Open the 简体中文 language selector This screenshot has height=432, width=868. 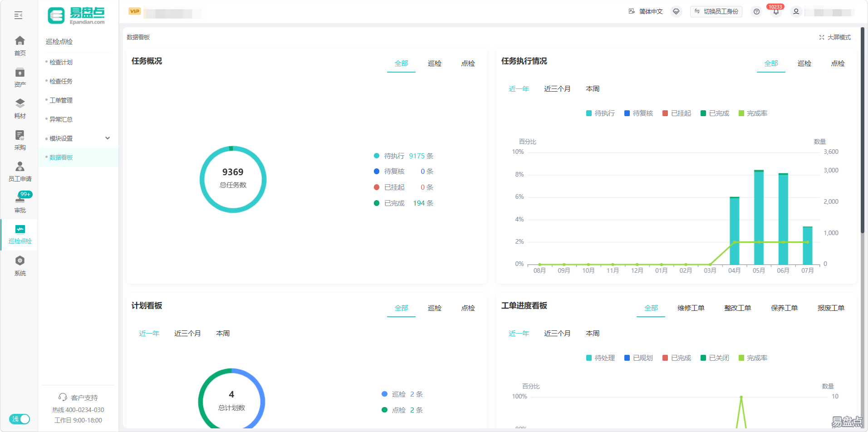pyautogui.click(x=646, y=11)
